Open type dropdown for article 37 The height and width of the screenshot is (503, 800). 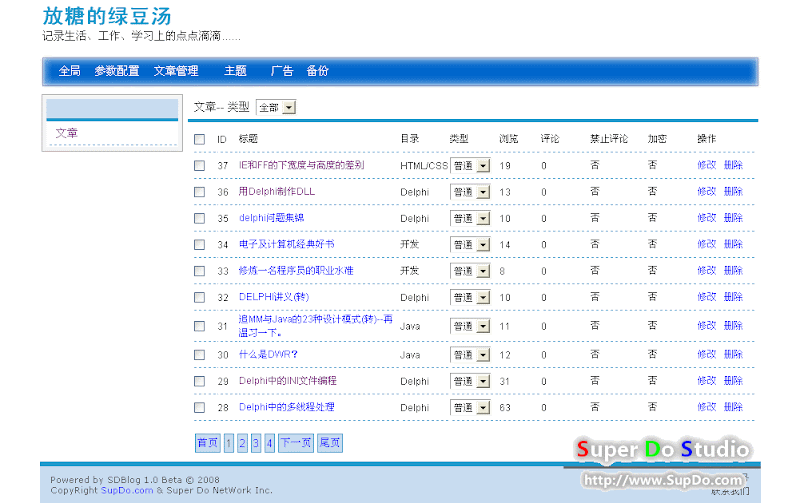(x=470, y=165)
